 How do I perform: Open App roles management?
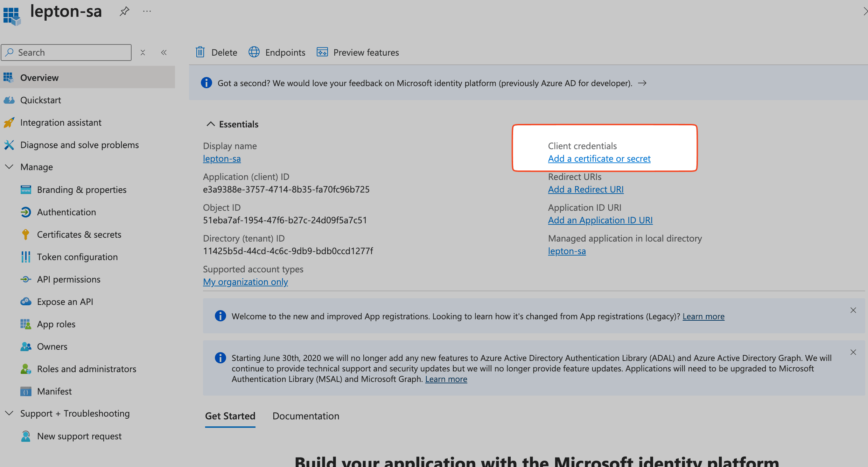click(56, 323)
